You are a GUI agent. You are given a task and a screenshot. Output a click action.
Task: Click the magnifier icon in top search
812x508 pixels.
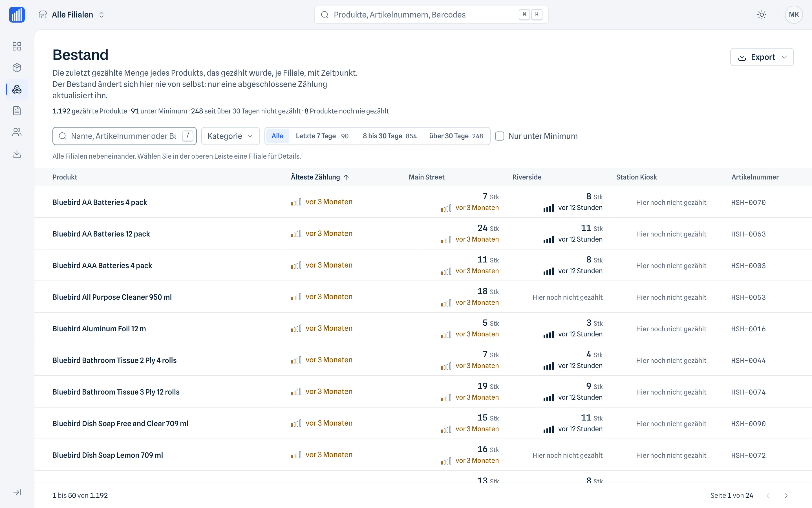325,15
